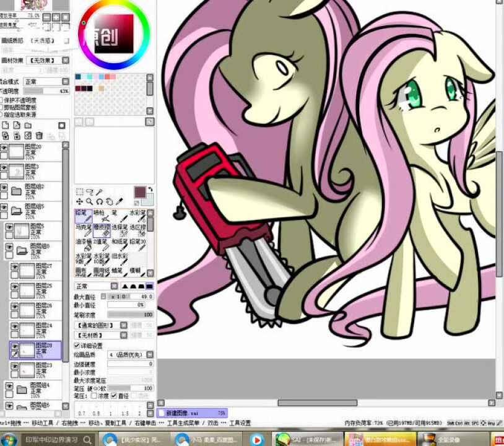Image resolution: width=504 pixels, height=446 pixels.
Task: Toggle visibility of folder 图层组2
Action: (x=4, y=188)
